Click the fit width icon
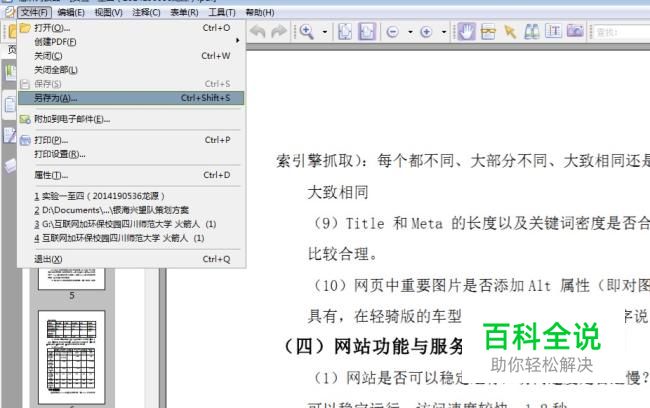 click(x=367, y=32)
